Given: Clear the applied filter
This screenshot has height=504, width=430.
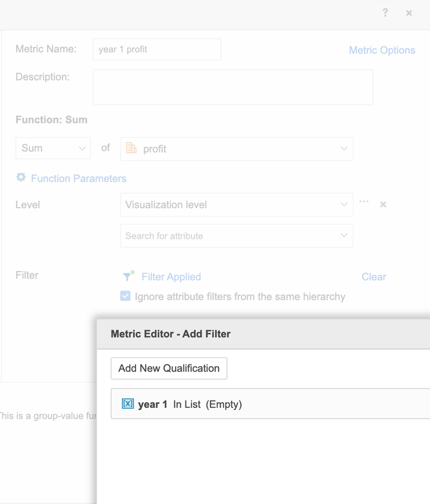Looking at the screenshot, I should tap(373, 277).
